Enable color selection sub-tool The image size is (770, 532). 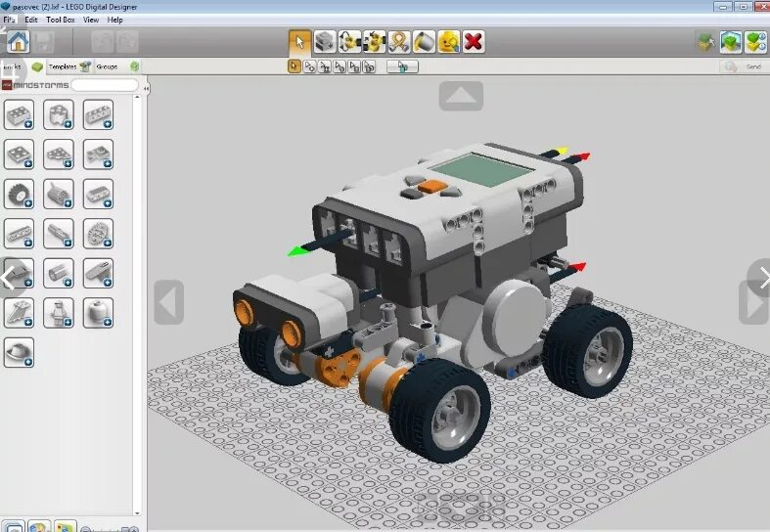[x=340, y=66]
